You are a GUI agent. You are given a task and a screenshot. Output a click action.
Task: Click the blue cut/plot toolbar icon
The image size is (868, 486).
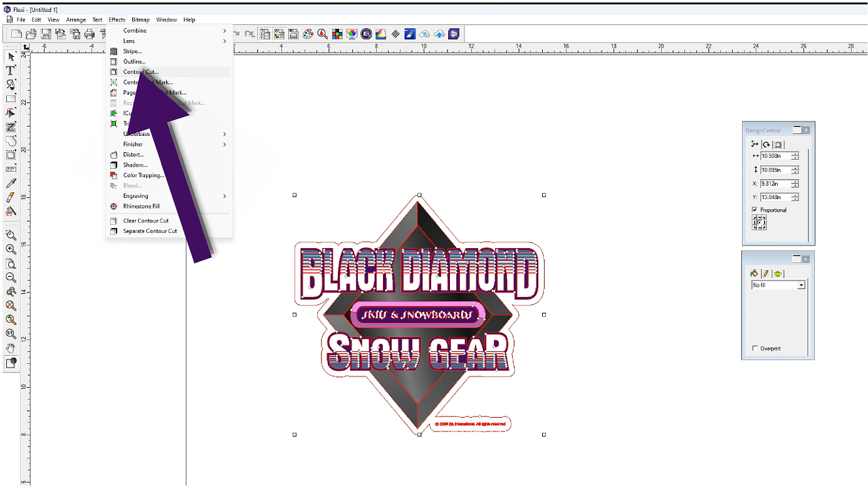click(x=410, y=34)
